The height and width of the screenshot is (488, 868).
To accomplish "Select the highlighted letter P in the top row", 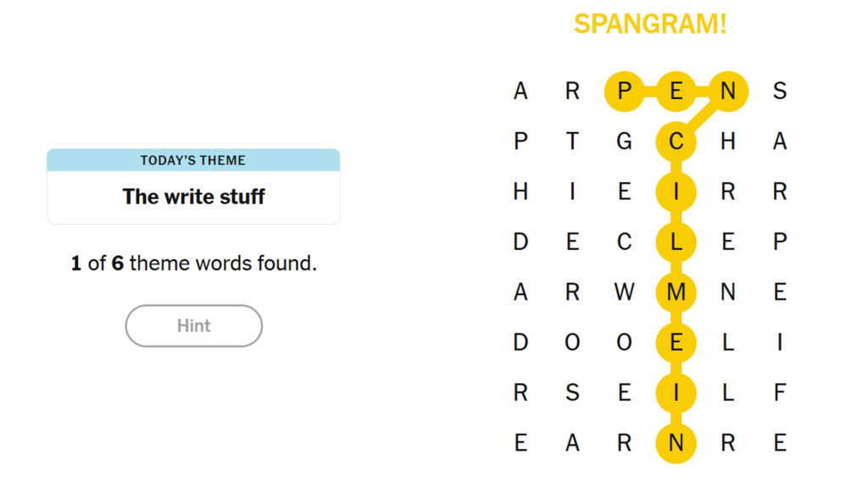I will [625, 91].
